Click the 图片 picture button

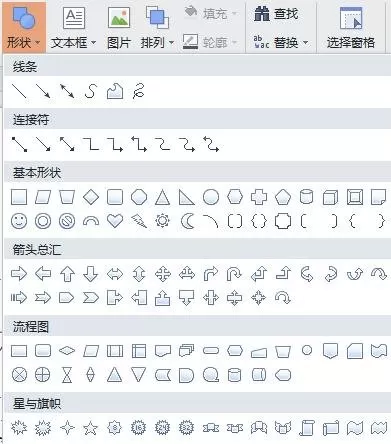(x=119, y=27)
